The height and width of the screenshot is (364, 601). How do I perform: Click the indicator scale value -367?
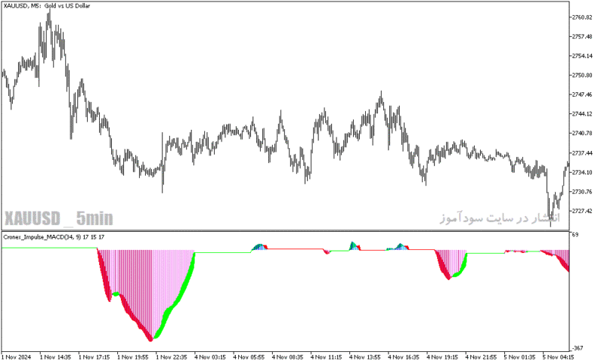tap(577, 348)
